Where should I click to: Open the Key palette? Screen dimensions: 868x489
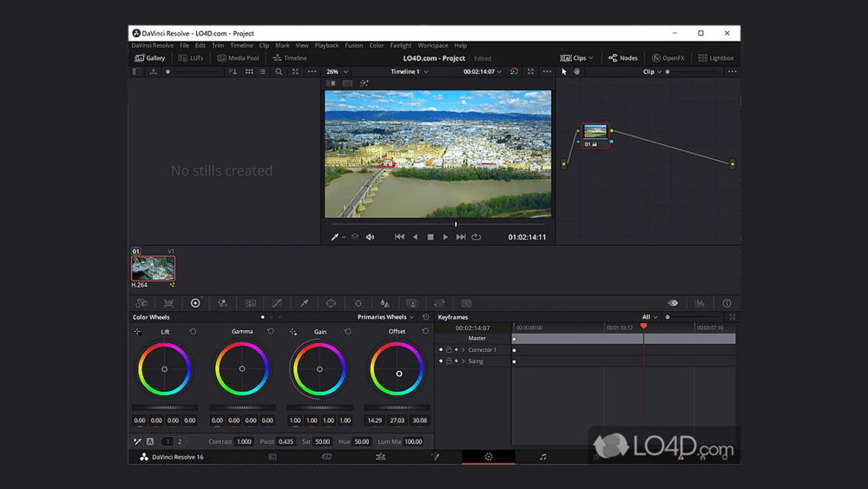pos(411,303)
